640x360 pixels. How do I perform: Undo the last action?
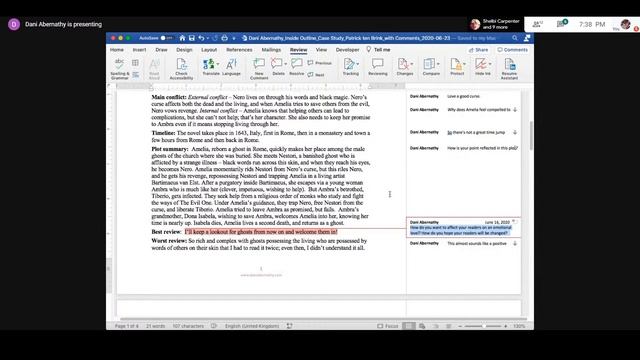(x=201, y=38)
